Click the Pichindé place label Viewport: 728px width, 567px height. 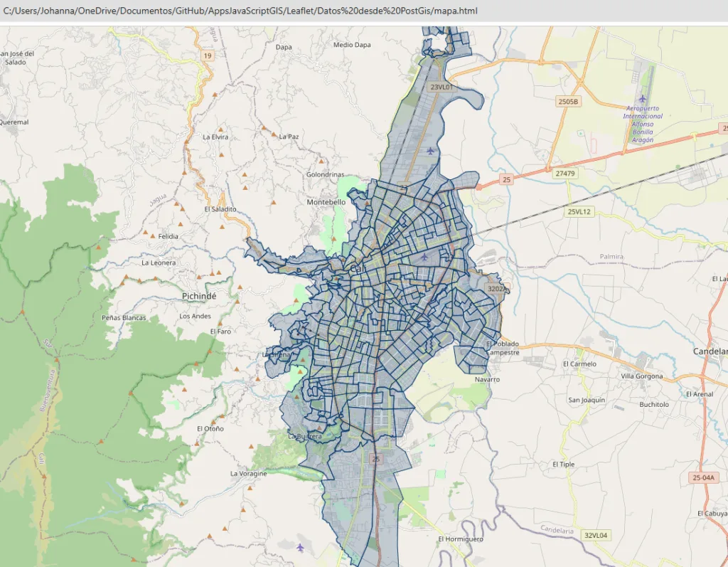point(199,296)
